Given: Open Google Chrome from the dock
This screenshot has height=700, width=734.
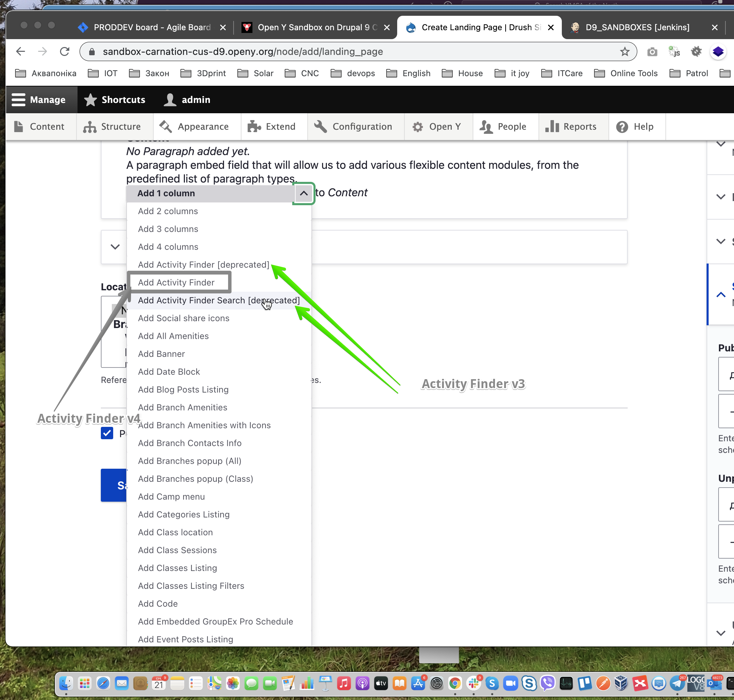Looking at the screenshot, I should pyautogui.click(x=455, y=683).
